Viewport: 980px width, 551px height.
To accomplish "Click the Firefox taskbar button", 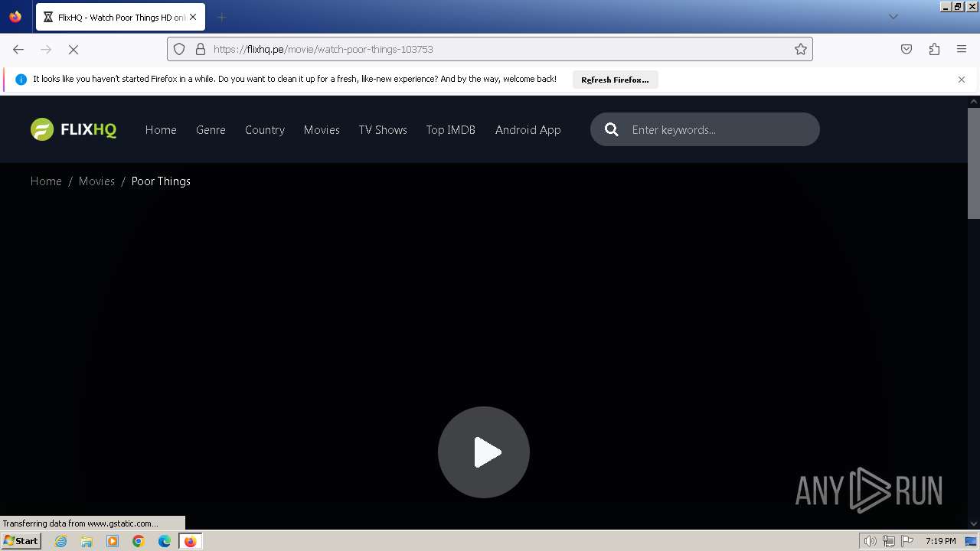I will (190, 541).
